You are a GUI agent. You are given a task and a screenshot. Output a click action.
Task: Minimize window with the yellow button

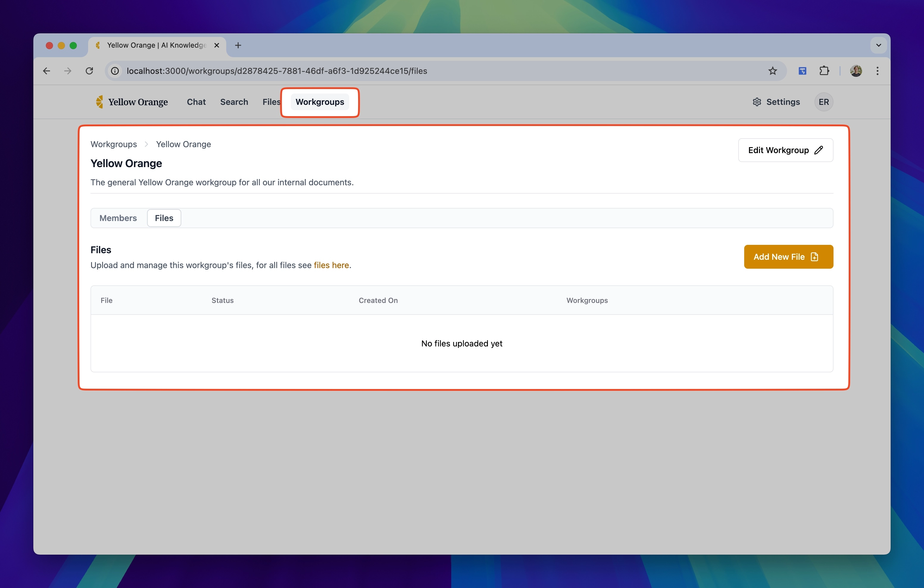click(x=61, y=45)
